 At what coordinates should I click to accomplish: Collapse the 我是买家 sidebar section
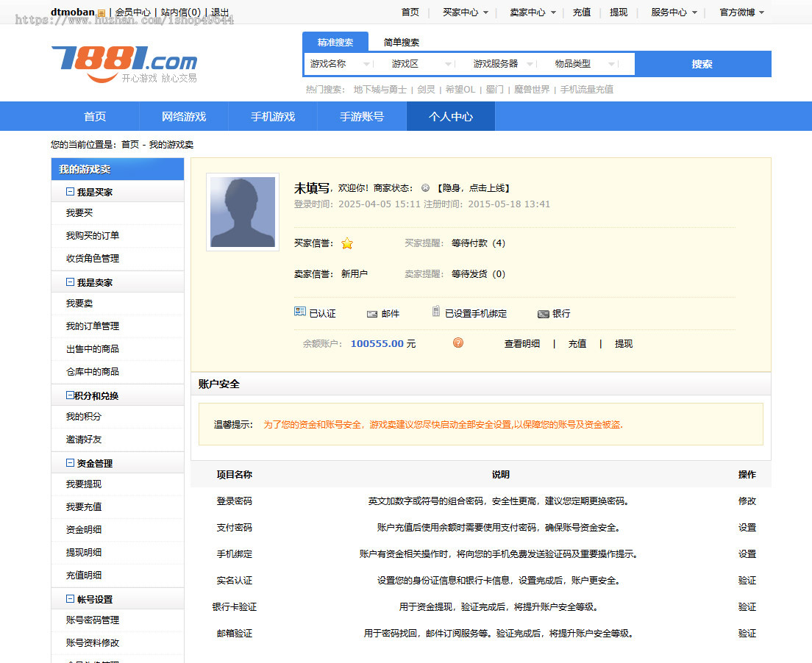point(70,192)
